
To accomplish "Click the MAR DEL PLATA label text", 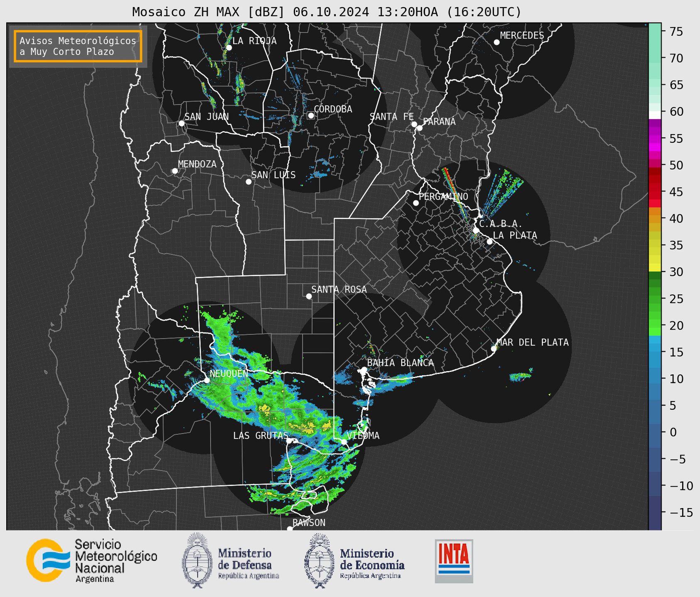I will pos(532,342).
